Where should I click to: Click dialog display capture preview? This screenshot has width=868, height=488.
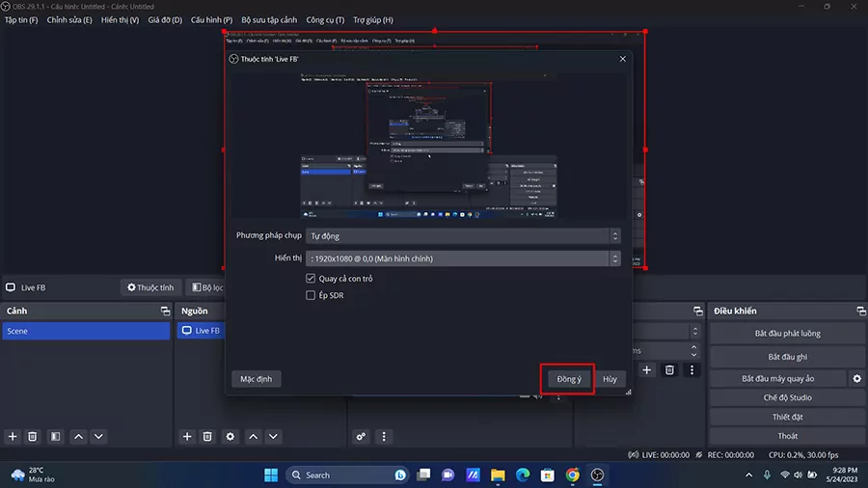pos(429,145)
